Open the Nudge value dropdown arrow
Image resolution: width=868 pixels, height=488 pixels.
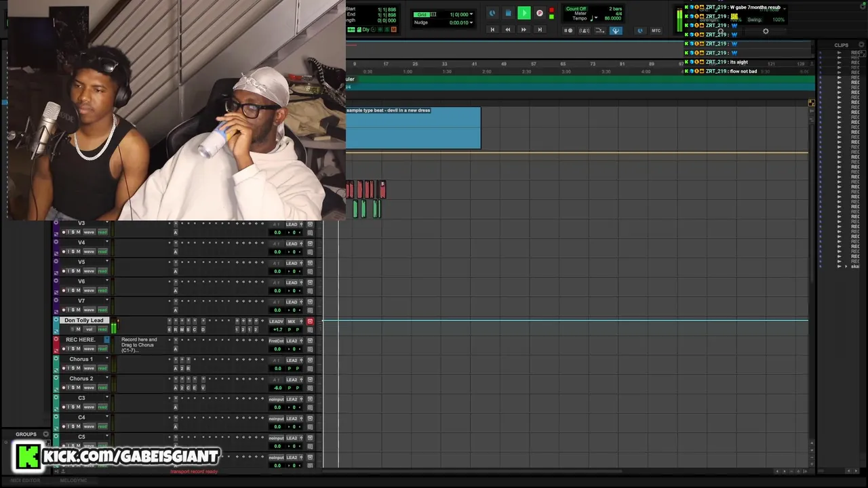click(471, 22)
